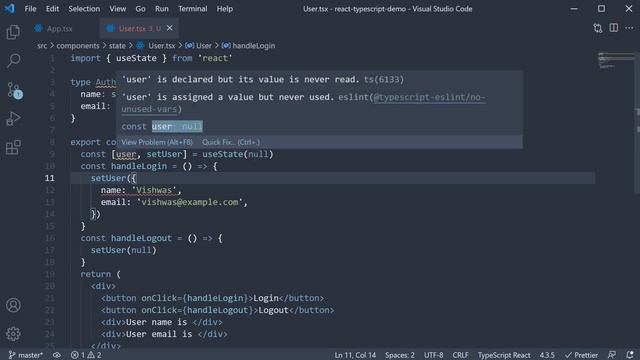Click the Login button JSX line
The image size is (640, 360).
coord(212,298)
